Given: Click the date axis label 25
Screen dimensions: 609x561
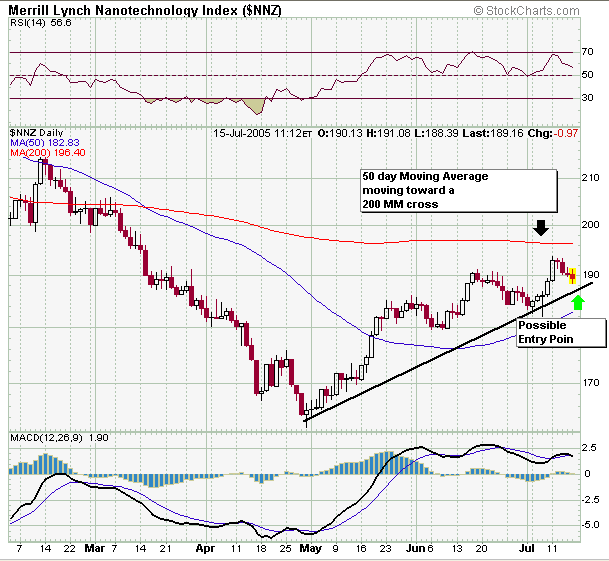Looking at the screenshot, I should 285,548.
